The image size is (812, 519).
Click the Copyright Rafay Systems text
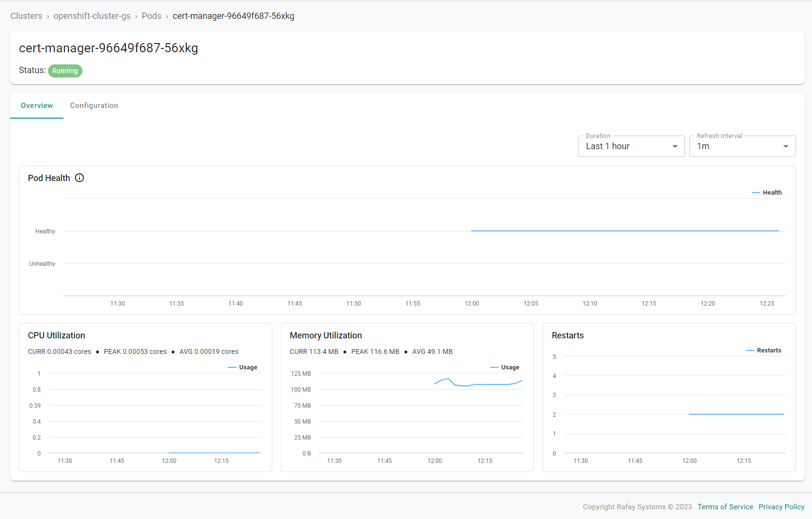(637, 507)
